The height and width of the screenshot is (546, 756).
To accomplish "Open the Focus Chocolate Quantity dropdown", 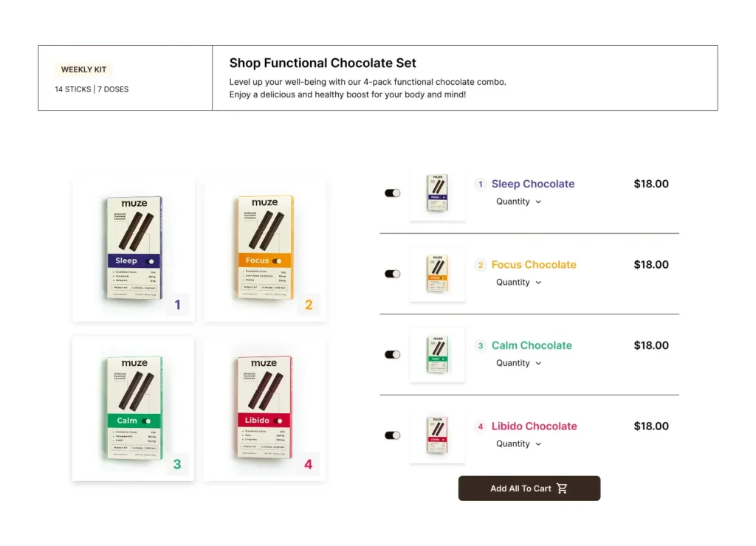I will click(x=518, y=283).
